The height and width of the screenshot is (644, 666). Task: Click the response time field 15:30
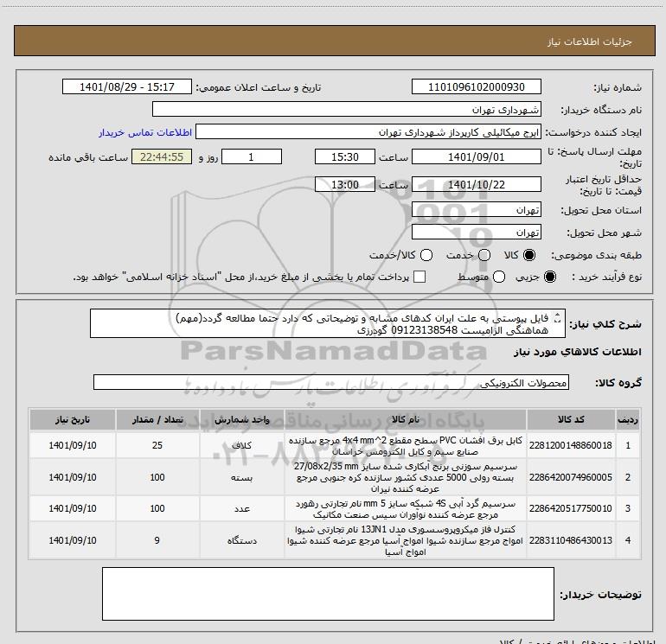[x=345, y=156]
